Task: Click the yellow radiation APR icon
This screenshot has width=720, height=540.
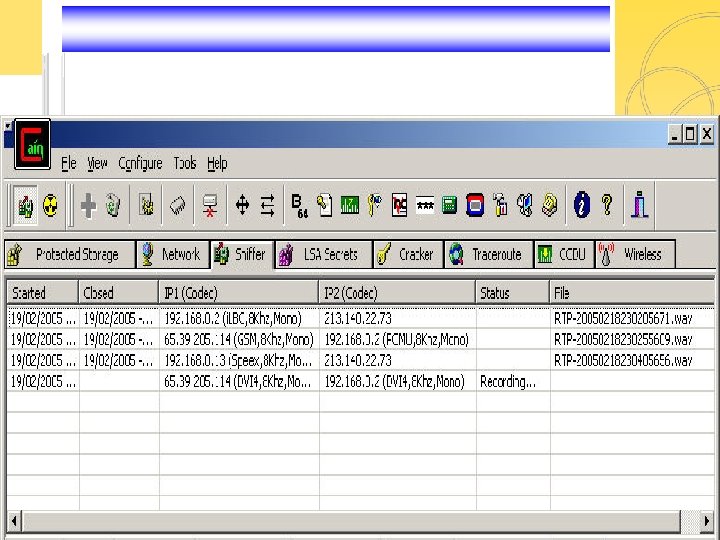Action: (x=51, y=205)
